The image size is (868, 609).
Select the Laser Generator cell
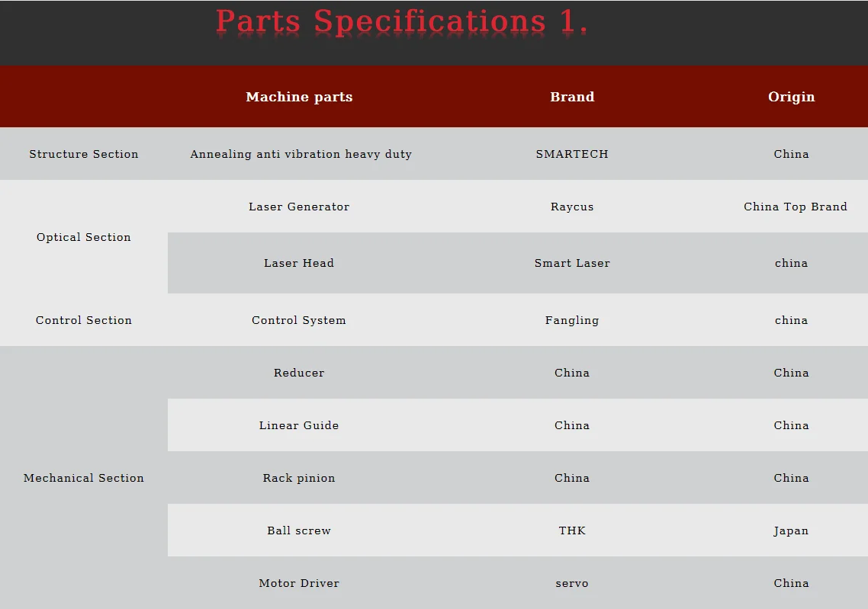[299, 207]
